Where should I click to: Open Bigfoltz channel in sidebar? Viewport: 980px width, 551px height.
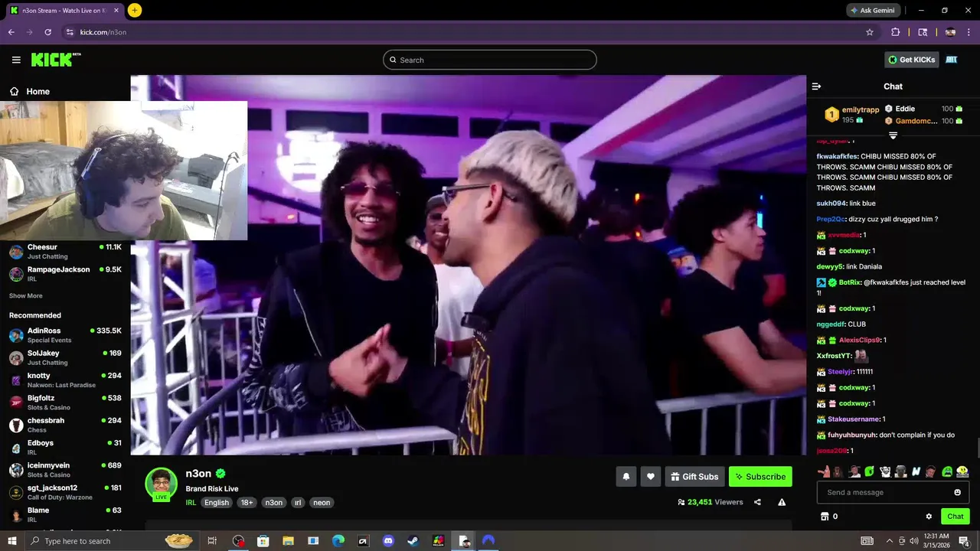(65, 403)
